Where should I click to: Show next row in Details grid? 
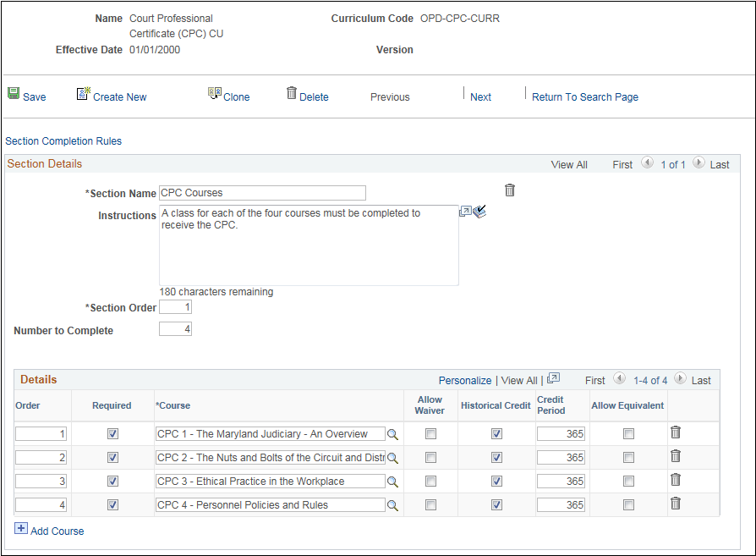[x=680, y=378]
